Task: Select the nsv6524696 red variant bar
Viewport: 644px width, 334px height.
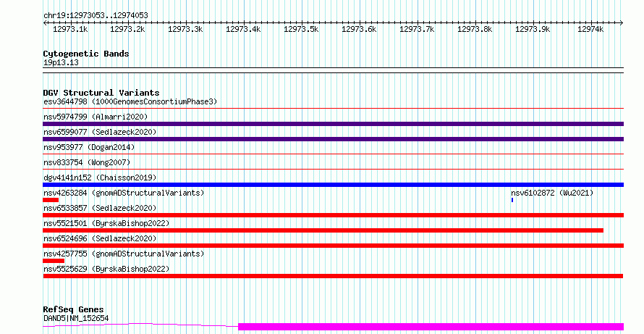Action: coord(333,246)
